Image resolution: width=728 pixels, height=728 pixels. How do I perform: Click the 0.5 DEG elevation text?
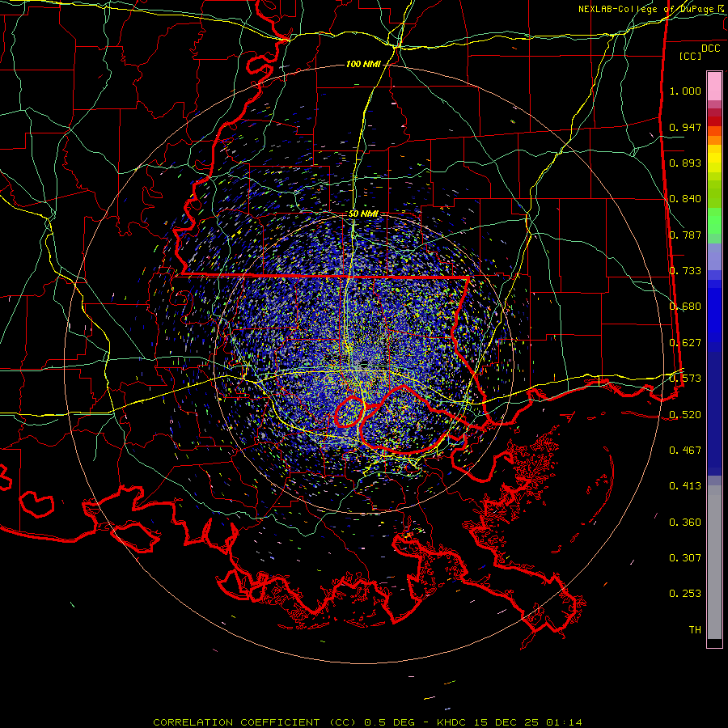tap(392, 722)
